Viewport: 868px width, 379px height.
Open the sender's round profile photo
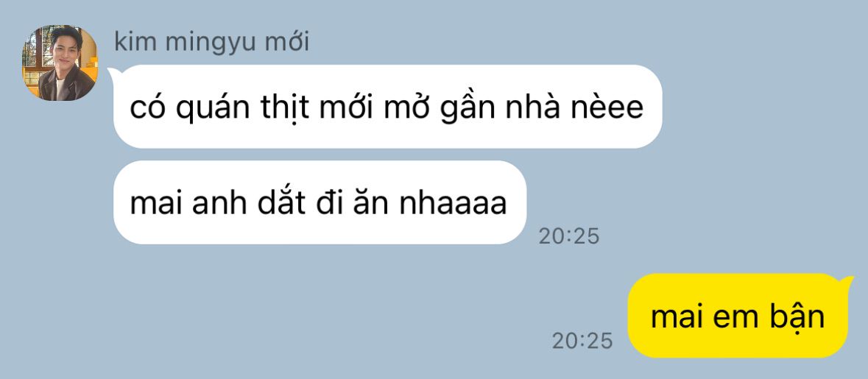click(x=59, y=63)
